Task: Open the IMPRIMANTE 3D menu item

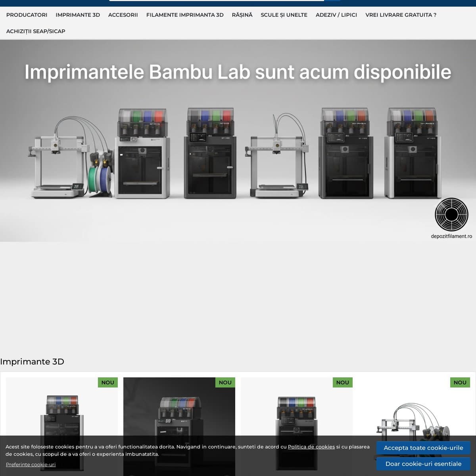Action: point(78,15)
